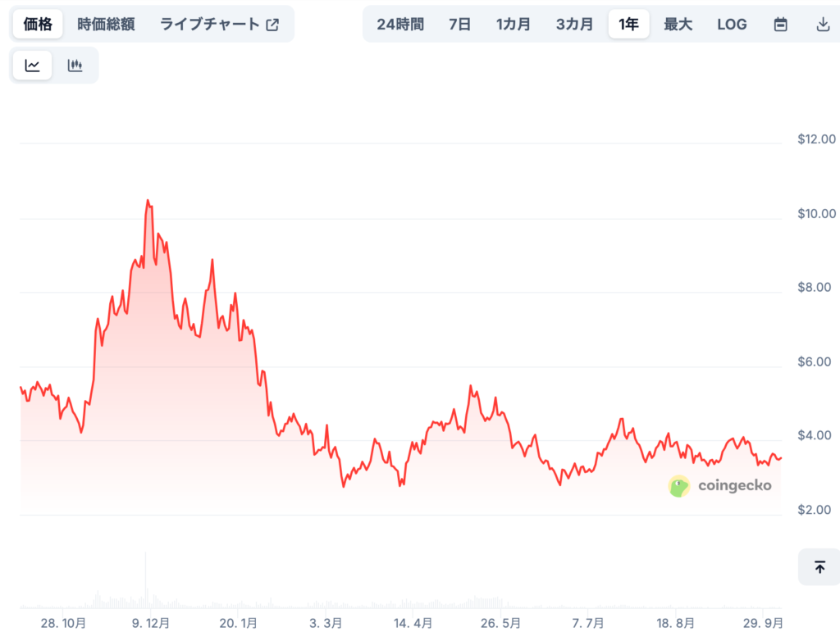Open the calendar date range picker
The width and height of the screenshot is (840, 641).
[780, 25]
